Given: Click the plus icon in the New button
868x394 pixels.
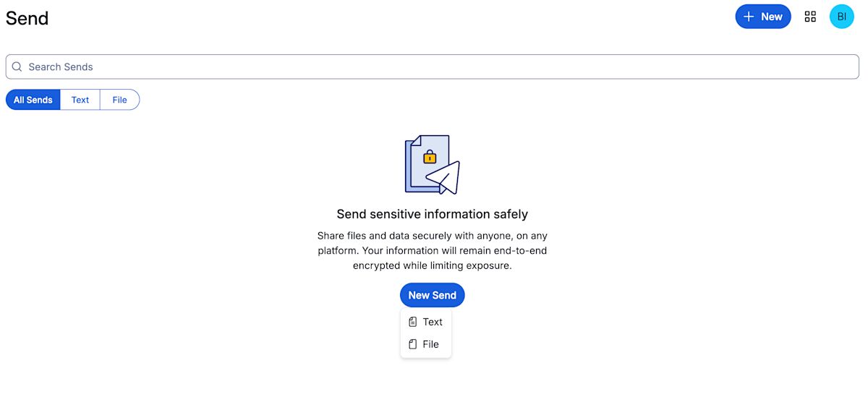Looking at the screenshot, I should (x=749, y=17).
